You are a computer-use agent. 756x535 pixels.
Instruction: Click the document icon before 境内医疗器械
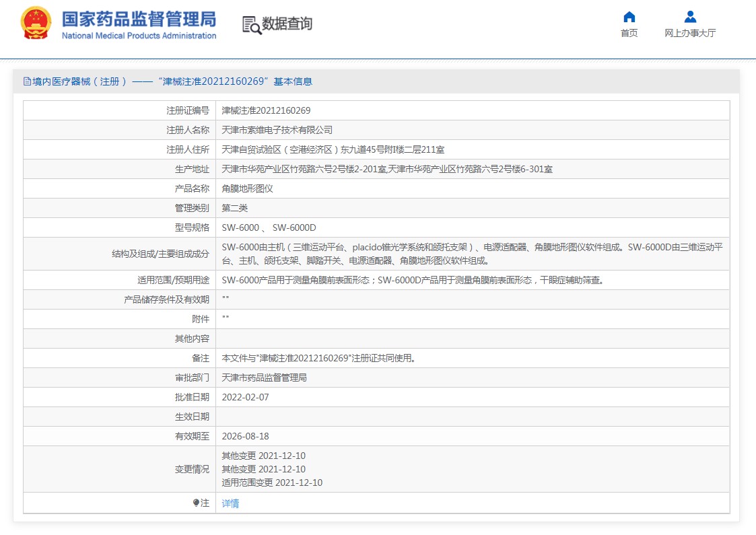(27, 81)
